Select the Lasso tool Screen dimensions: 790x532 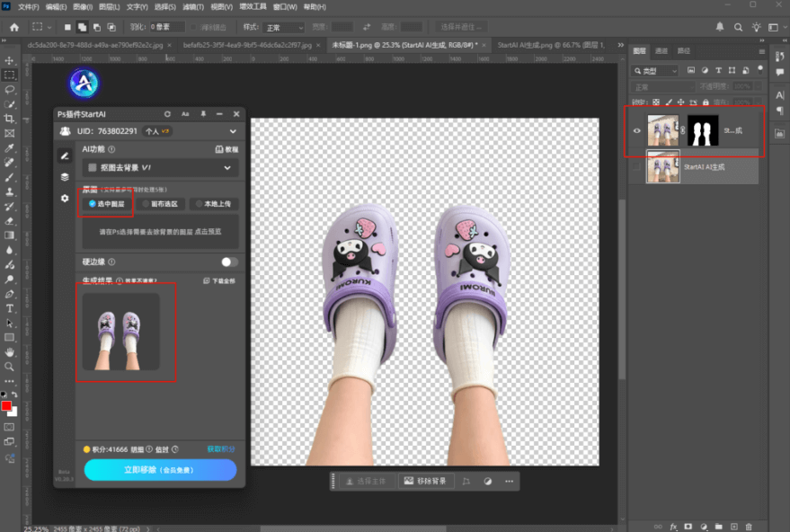click(10, 90)
